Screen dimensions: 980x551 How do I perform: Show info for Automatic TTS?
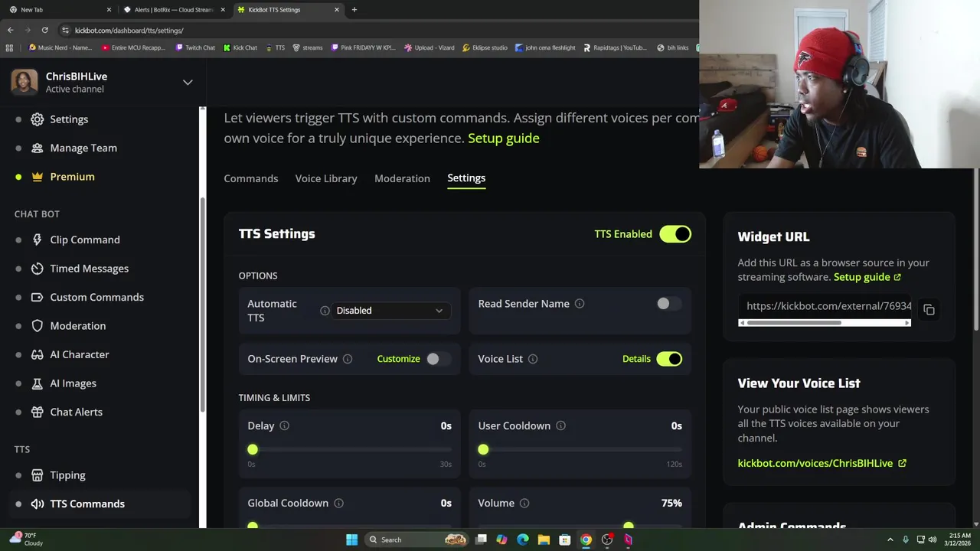[x=325, y=311]
